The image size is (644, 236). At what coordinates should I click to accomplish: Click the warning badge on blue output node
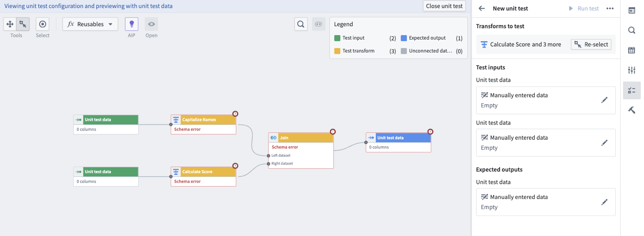430,131
